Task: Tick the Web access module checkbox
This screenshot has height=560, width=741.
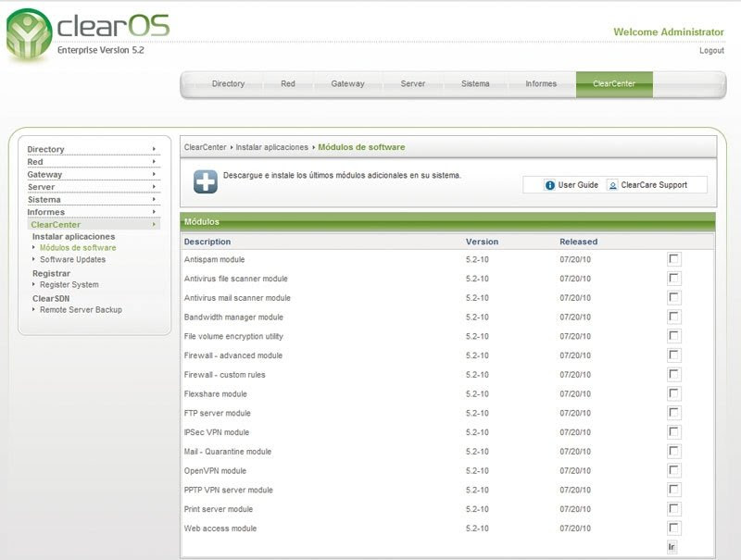Action: pos(673,528)
